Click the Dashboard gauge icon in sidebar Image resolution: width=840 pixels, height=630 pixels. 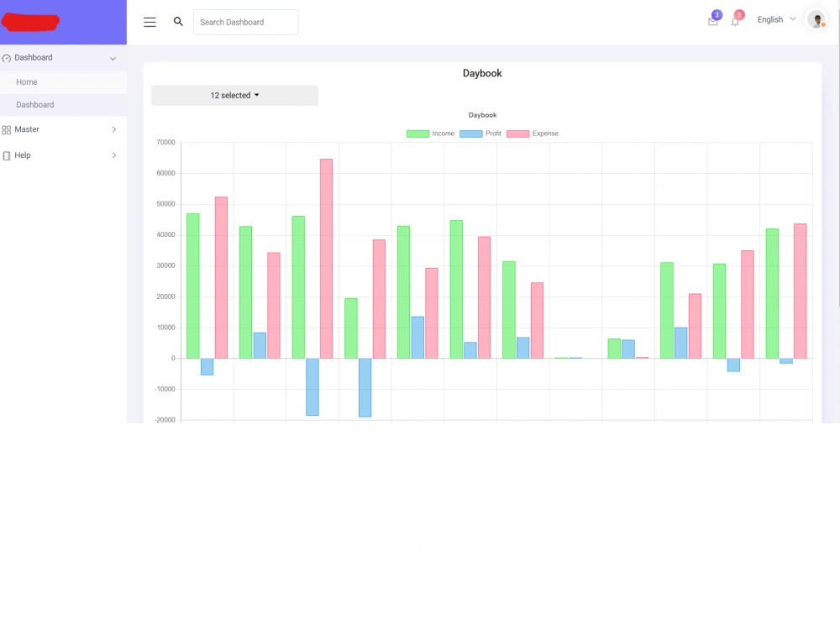pyautogui.click(x=7, y=58)
